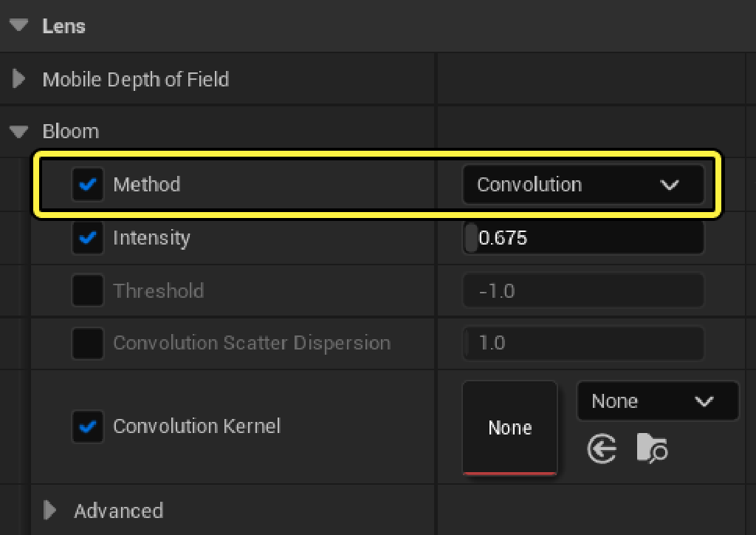Click the Intensity slider handle
Screen dimensions: 756x535
(470, 238)
